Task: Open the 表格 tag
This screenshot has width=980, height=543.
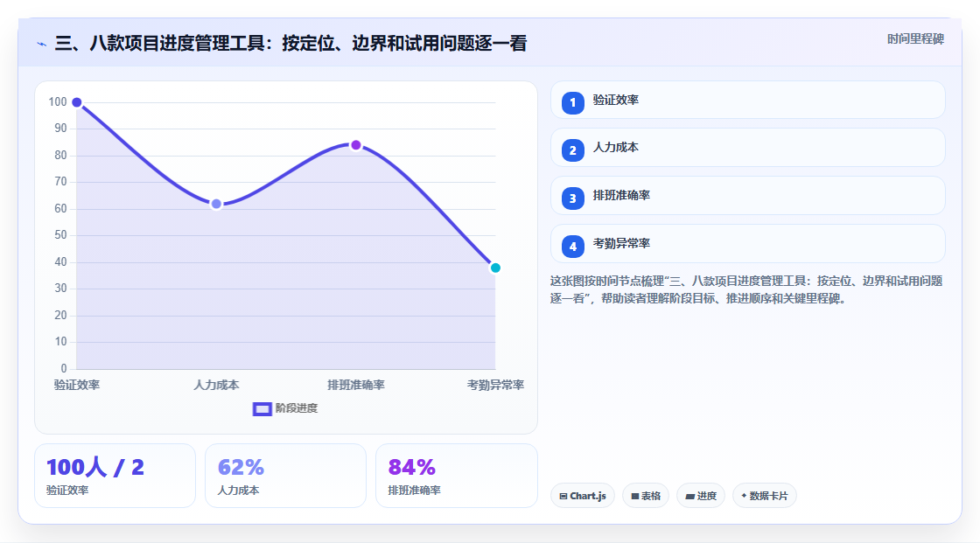Action: pyautogui.click(x=646, y=496)
